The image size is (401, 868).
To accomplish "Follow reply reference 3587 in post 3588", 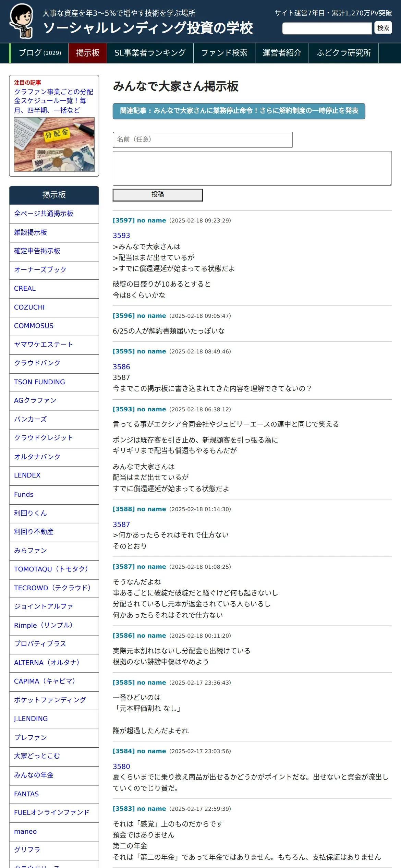I will 121,525.
